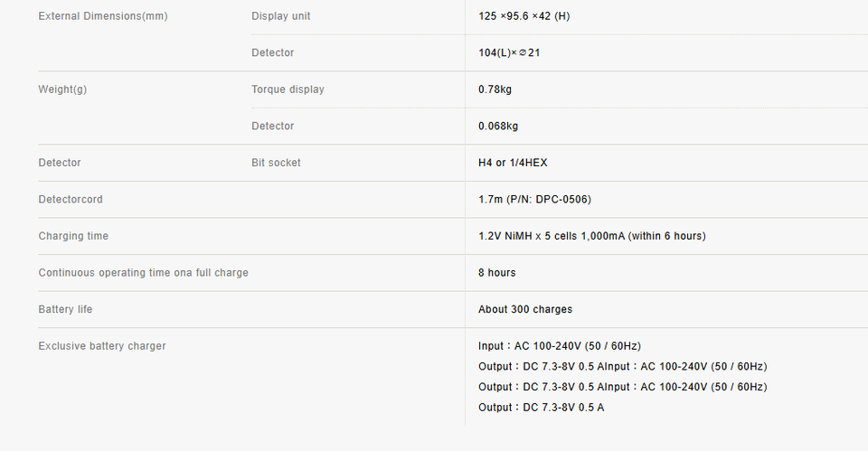The height and width of the screenshot is (451, 868).
Task: Select the Detectorcord row label
Action: [71, 199]
